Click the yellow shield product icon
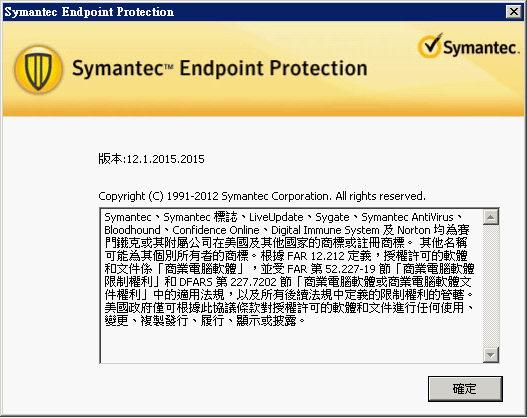The width and height of the screenshot is (527, 418). pos(38,70)
